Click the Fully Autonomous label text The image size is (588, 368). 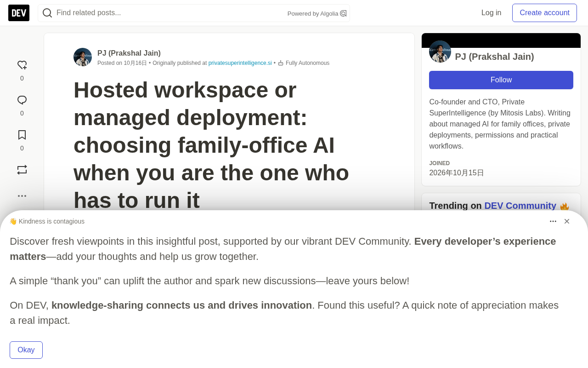click(x=307, y=63)
